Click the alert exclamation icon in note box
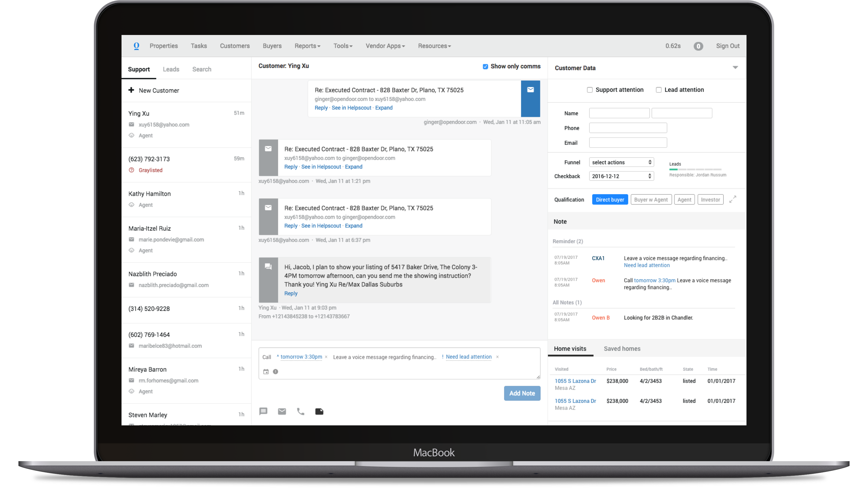Viewport: 868px width, 488px height. [275, 372]
